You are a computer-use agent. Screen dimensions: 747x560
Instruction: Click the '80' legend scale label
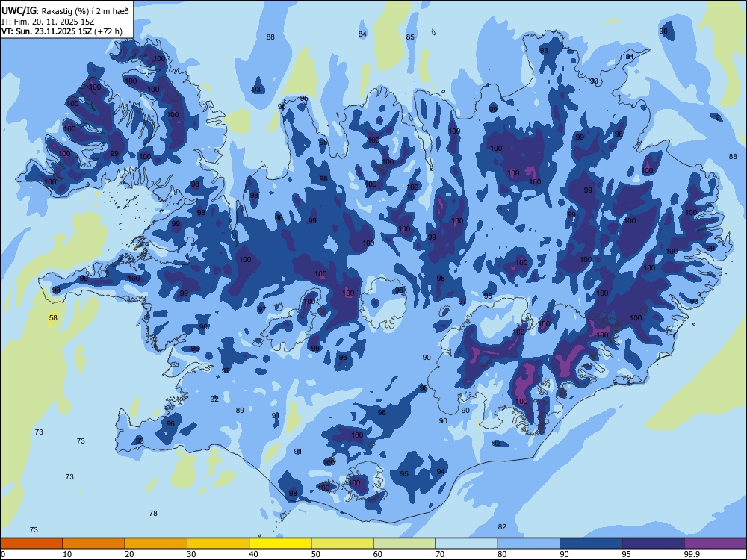tap(502, 554)
